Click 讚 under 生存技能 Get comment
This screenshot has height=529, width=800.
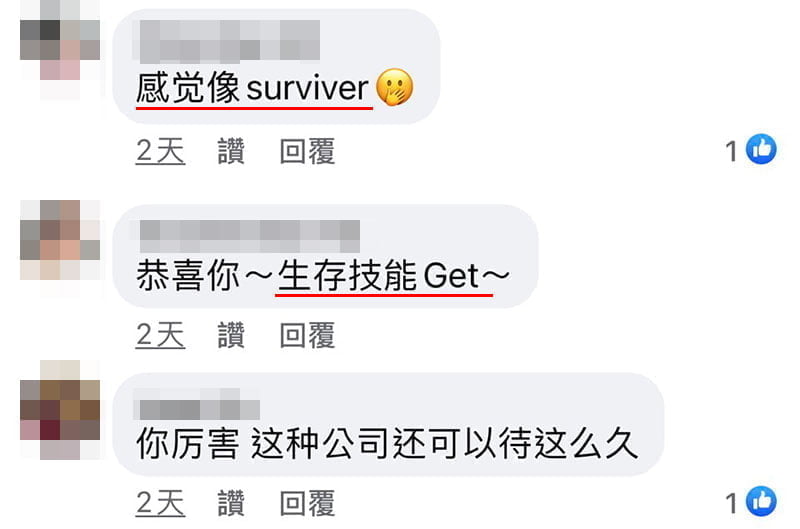[231, 335]
